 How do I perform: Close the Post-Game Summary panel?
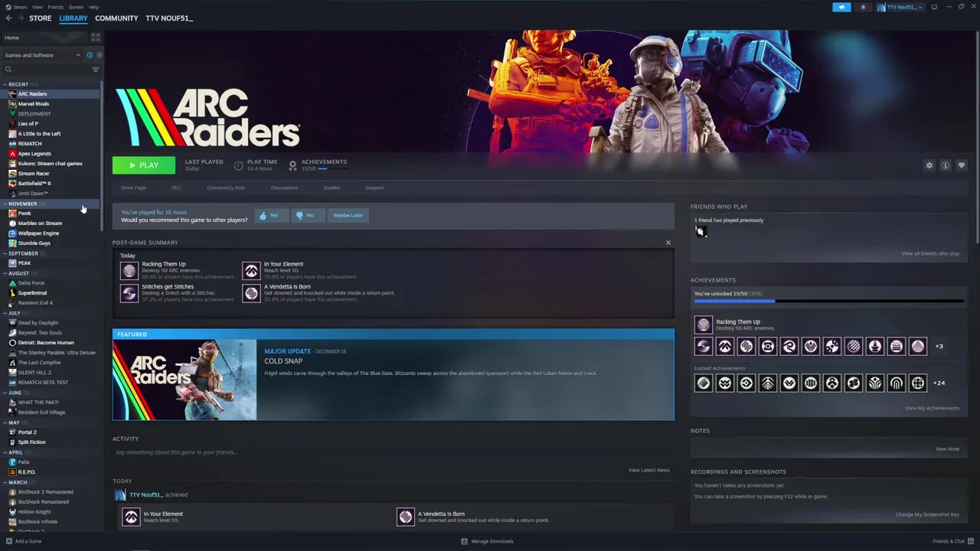668,243
